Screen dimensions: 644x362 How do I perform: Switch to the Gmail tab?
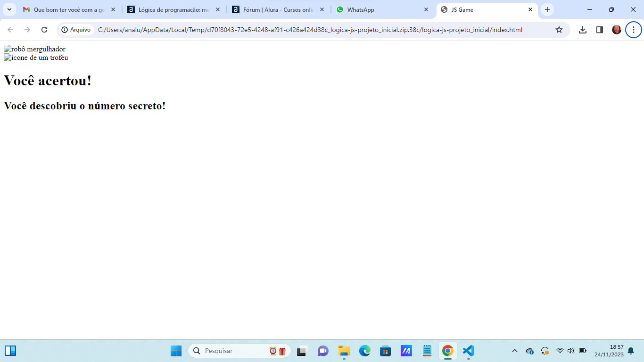(x=69, y=9)
